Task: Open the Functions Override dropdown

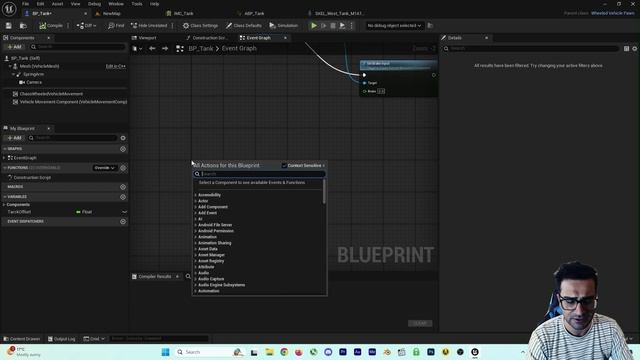Action: click(x=105, y=168)
